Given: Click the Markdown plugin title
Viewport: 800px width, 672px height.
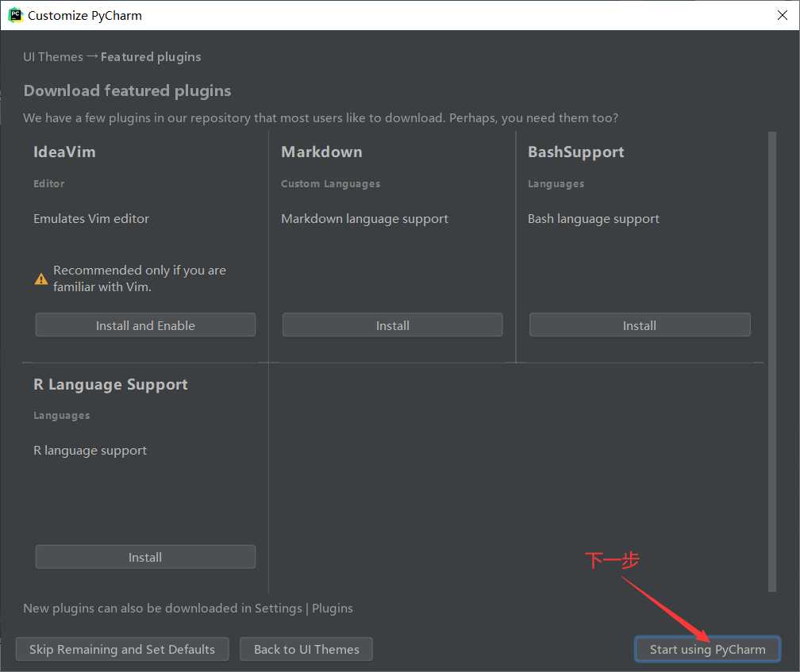Looking at the screenshot, I should pos(321,152).
